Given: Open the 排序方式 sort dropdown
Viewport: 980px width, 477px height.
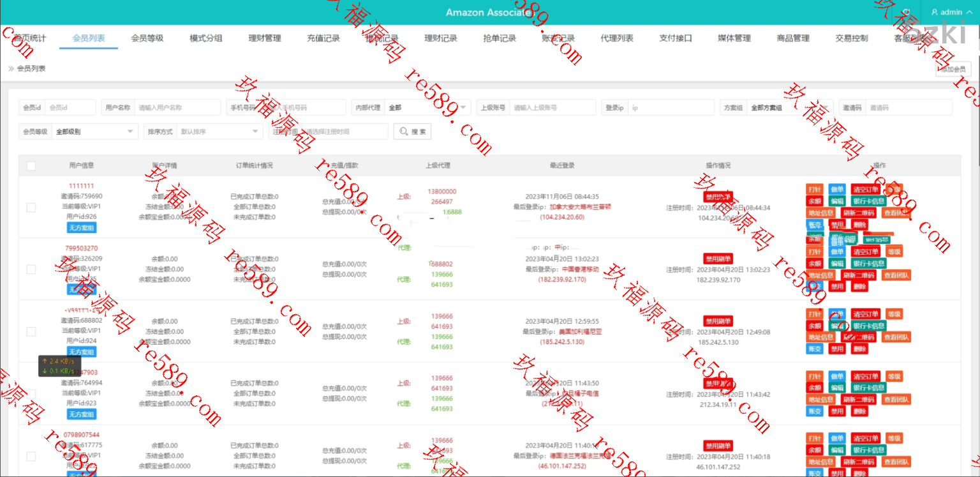Looking at the screenshot, I should (219, 132).
